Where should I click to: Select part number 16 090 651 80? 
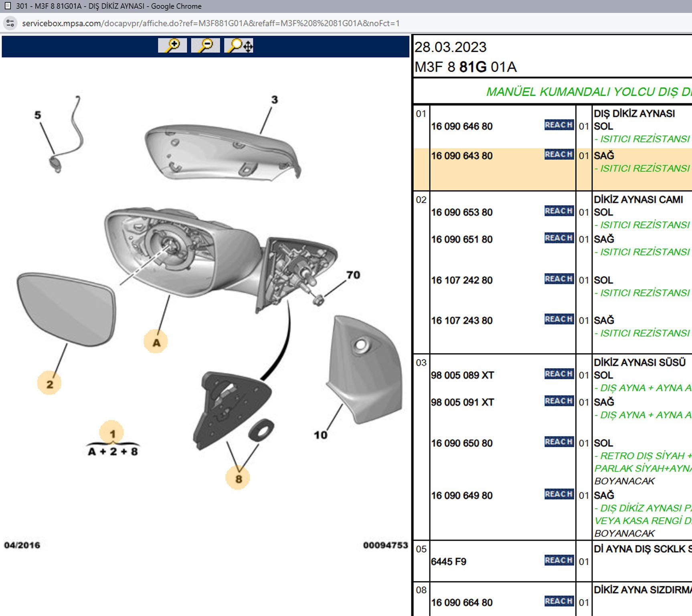(461, 239)
